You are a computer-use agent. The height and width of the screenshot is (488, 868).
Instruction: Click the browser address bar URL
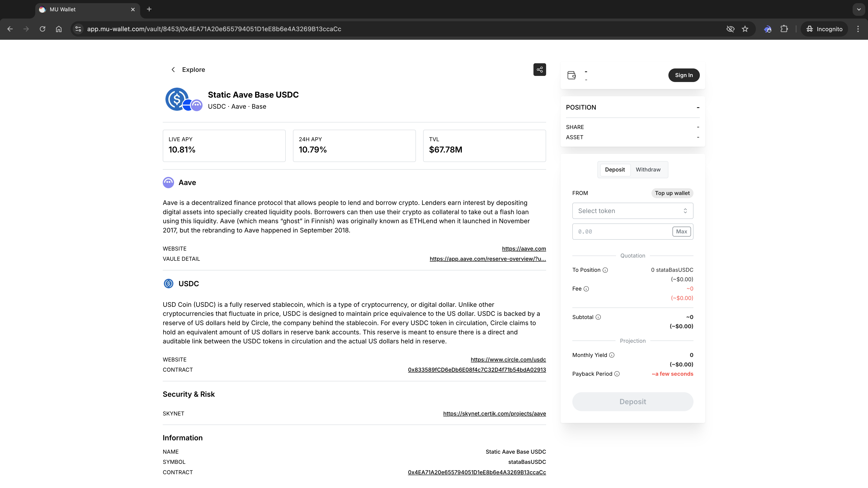(214, 29)
